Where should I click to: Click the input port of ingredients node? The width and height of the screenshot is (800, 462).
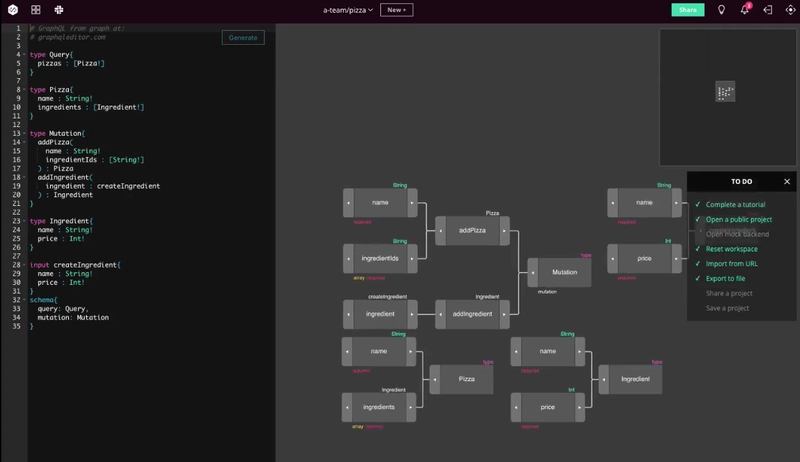[x=347, y=407]
